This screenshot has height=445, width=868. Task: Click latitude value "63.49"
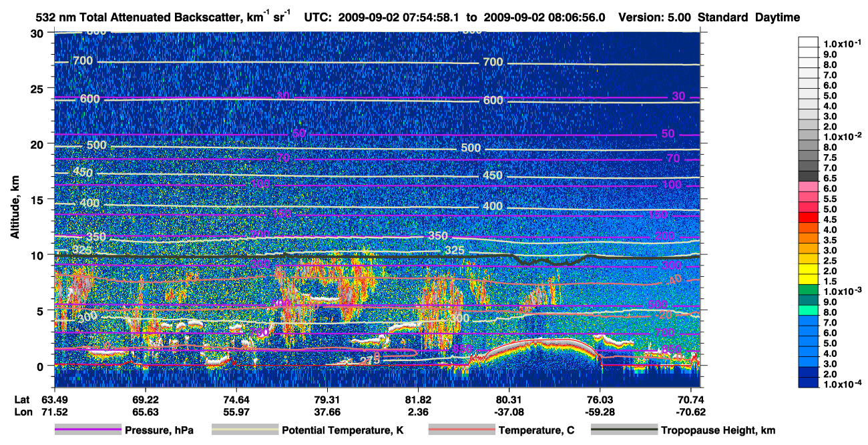55,399
